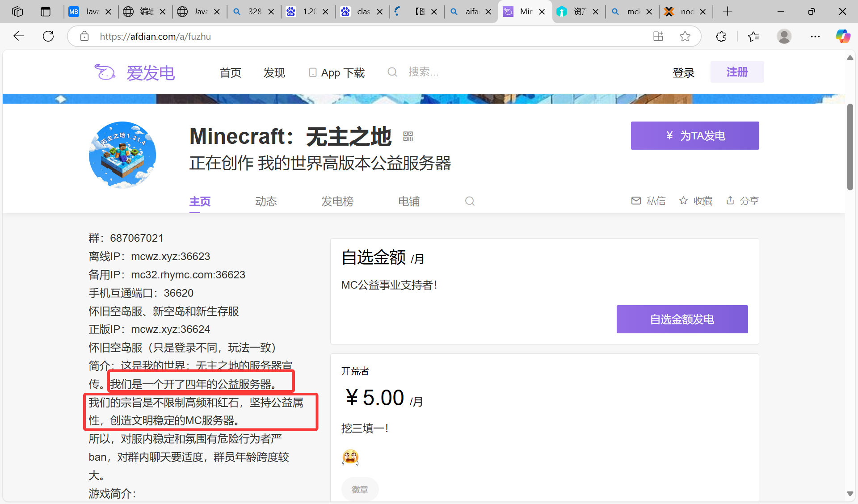This screenshot has height=504, width=858.
Task: Open the App 下载 link
Action: [x=337, y=72]
